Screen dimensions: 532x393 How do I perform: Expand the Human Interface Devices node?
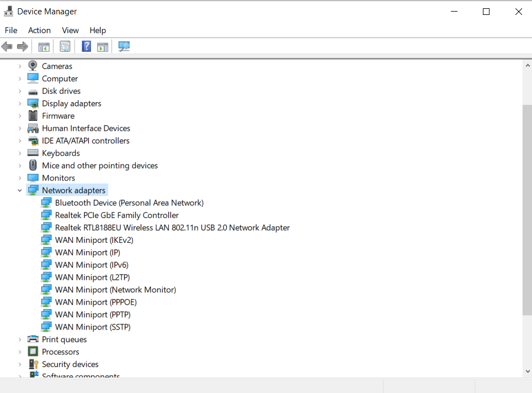pyautogui.click(x=20, y=128)
